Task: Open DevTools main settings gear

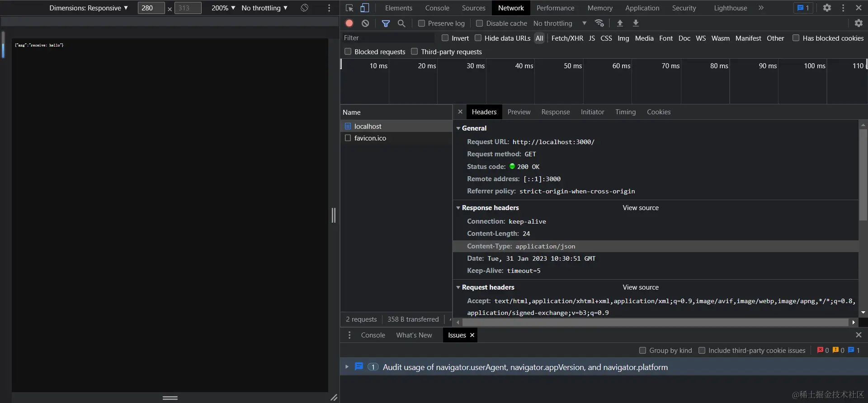Action: (x=827, y=8)
